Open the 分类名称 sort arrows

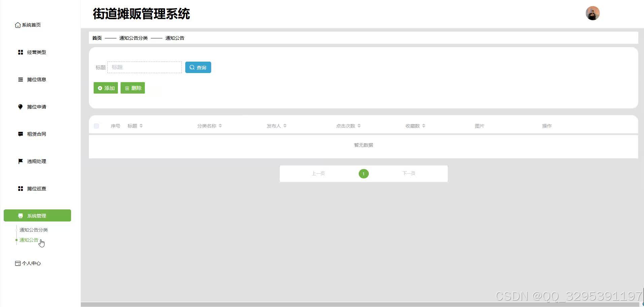[x=220, y=126]
